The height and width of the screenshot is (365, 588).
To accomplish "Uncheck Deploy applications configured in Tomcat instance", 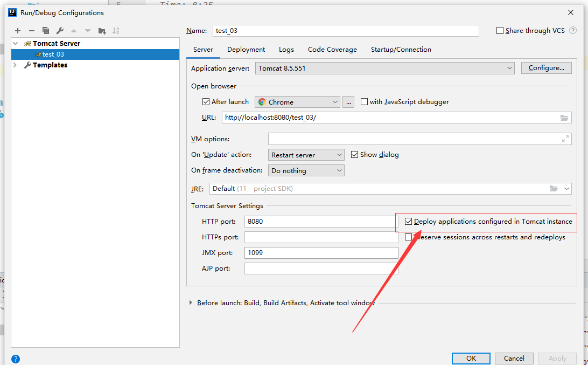I will coord(408,222).
